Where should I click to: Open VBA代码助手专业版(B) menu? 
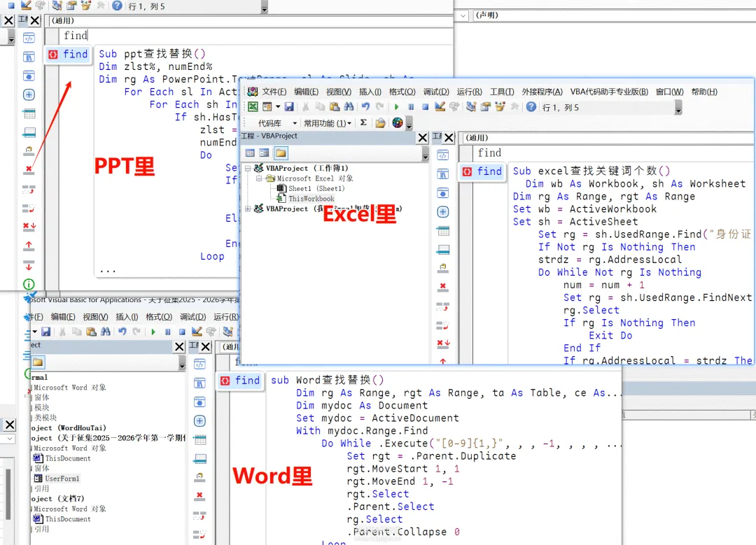click(610, 92)
